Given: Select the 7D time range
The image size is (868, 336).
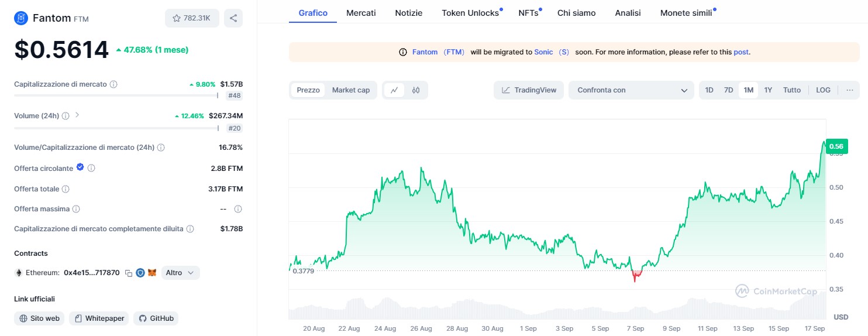Looking at the screenshot, I should tap(728, 90).
